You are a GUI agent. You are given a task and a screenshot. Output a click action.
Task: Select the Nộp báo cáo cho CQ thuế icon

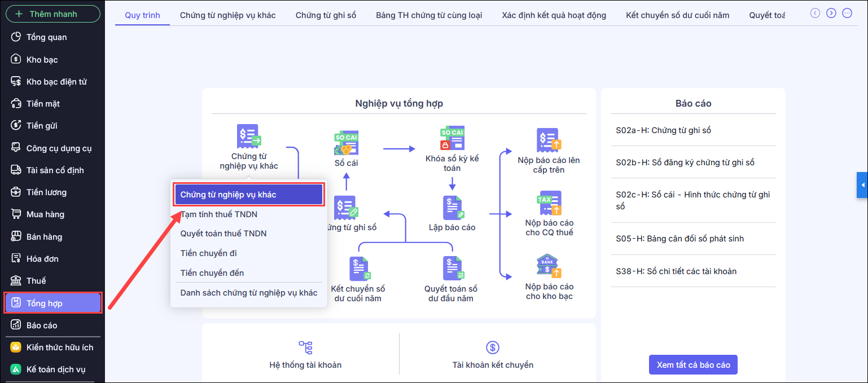(549, 203)
